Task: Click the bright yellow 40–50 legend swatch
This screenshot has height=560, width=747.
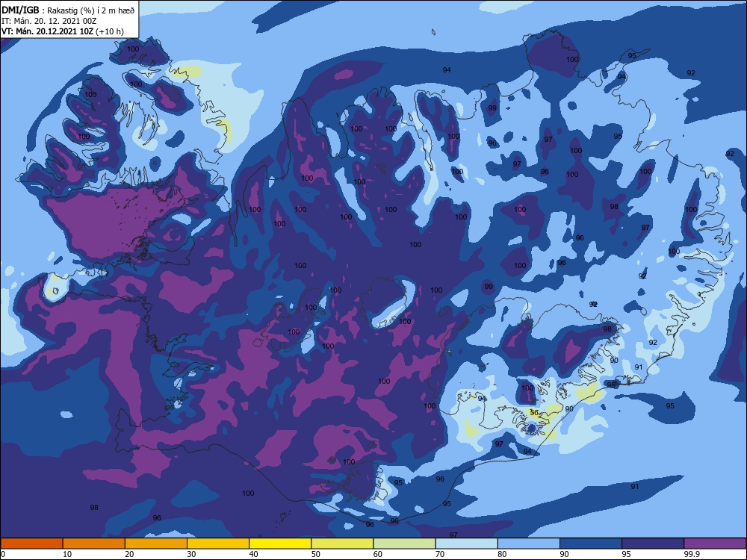Action: pyautogui.click(x=280, y=544)
